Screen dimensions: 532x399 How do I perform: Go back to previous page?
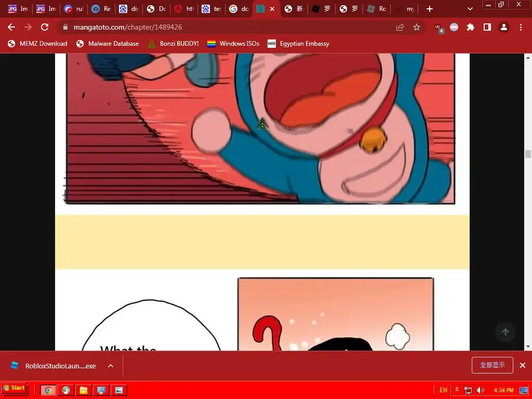[x=11, y=27]
